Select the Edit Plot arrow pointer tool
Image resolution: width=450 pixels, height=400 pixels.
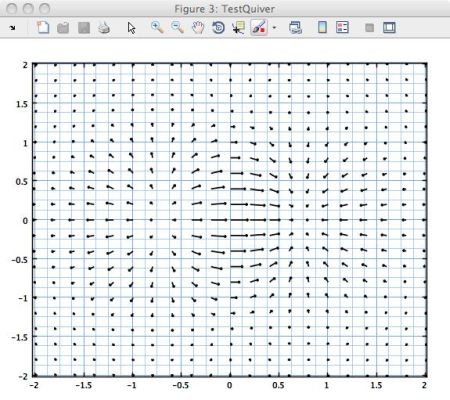[131, 28]
